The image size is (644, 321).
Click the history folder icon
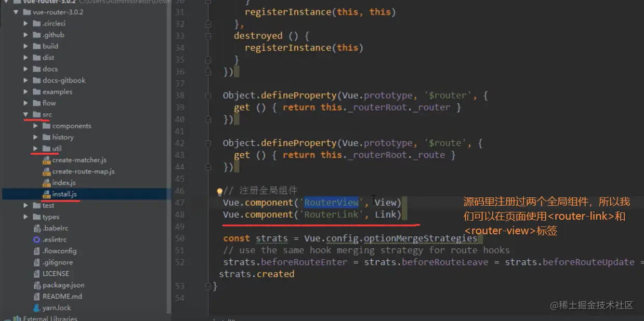[x=46, y=138]
